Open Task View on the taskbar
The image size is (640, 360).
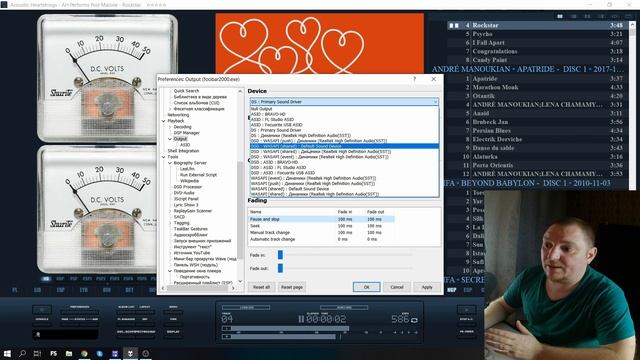click(x=38, y=353)
